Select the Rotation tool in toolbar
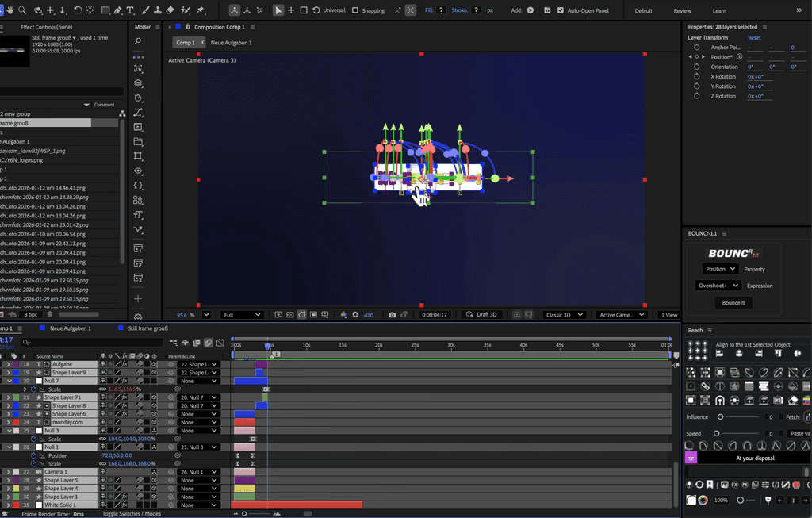 click(x=77, y=10)
